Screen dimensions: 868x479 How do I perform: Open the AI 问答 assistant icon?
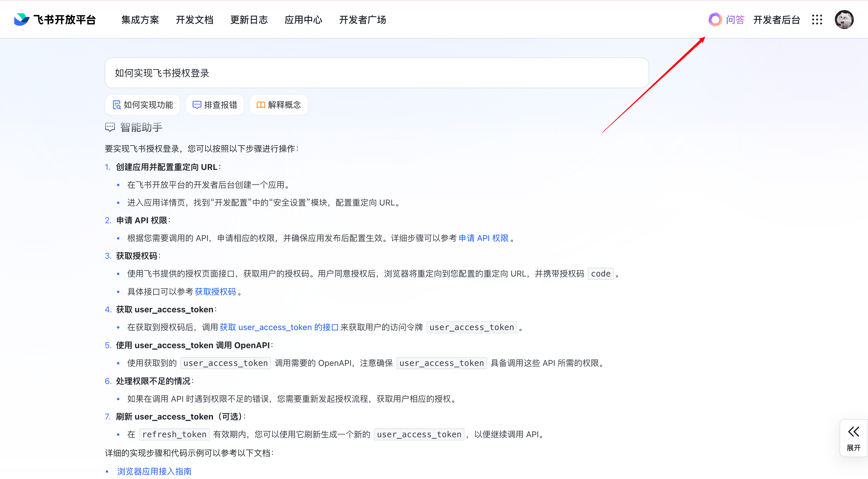coord(715,20)
